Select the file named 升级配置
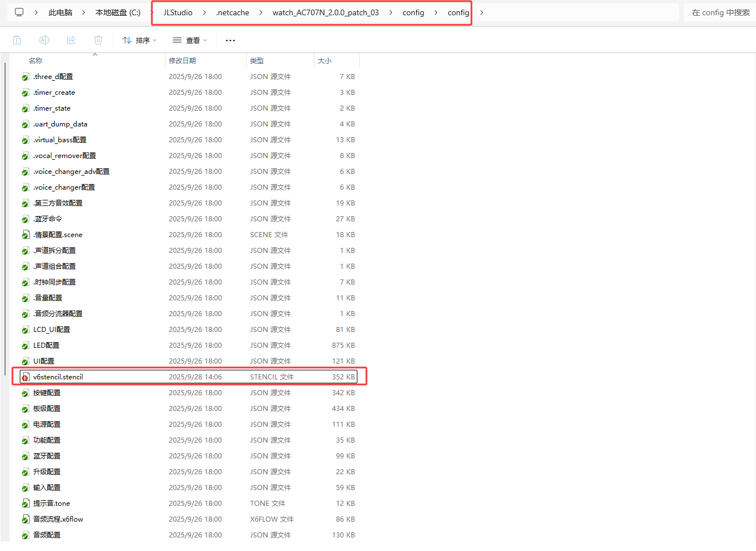The image size is (756, 551). (x=47, y=472)
